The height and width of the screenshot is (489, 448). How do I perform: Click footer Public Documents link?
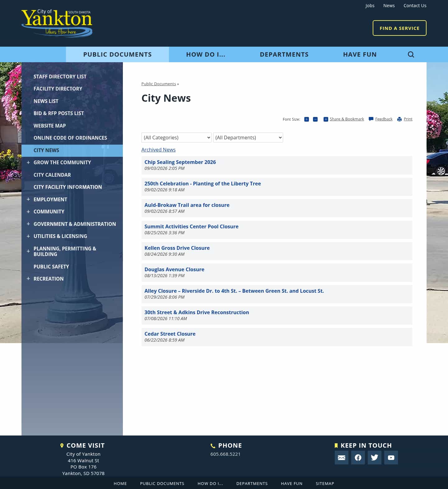pyautogui.click(x=162, y=483)
